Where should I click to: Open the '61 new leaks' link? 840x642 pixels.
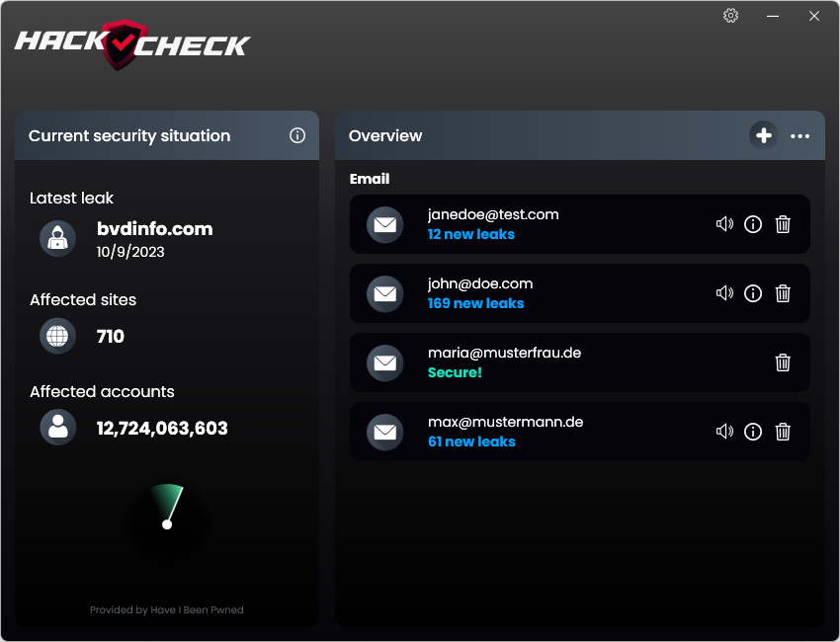(471, 441)
